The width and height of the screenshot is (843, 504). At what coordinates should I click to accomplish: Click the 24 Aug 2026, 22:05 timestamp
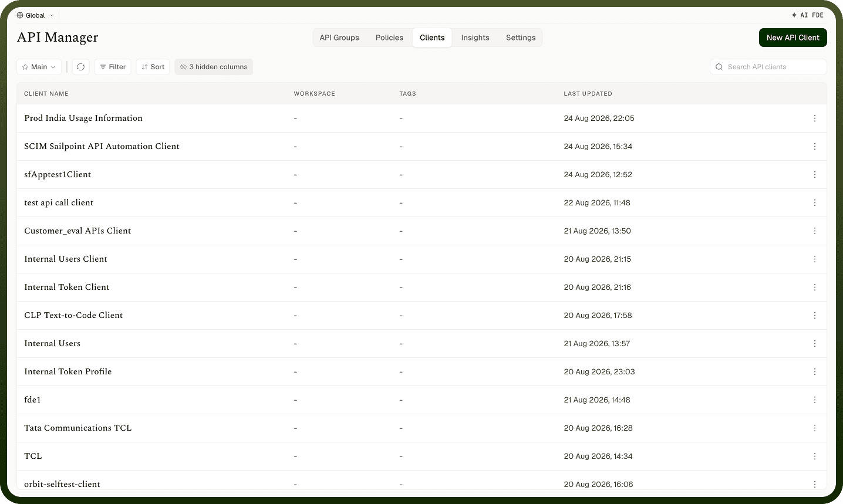599,119
